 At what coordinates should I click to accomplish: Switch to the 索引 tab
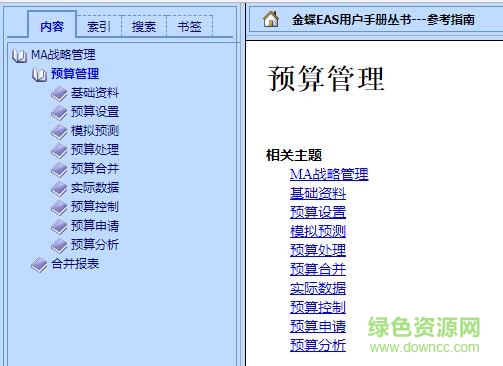coord(99,26)
